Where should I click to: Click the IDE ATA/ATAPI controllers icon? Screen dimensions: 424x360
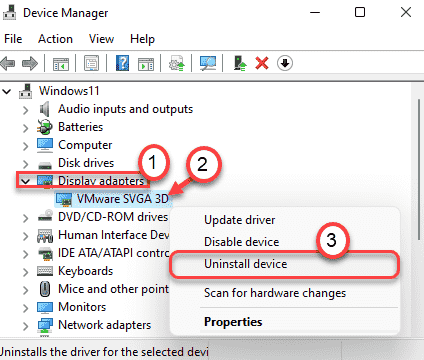(x=45, y=253)
